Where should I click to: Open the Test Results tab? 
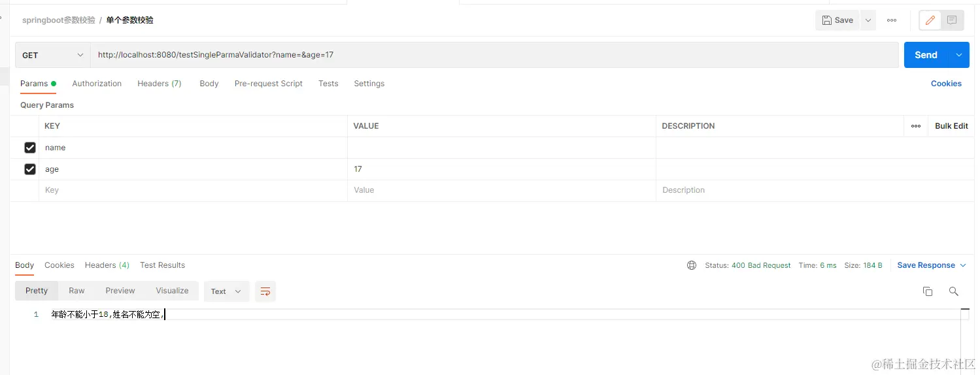point(162,265)
